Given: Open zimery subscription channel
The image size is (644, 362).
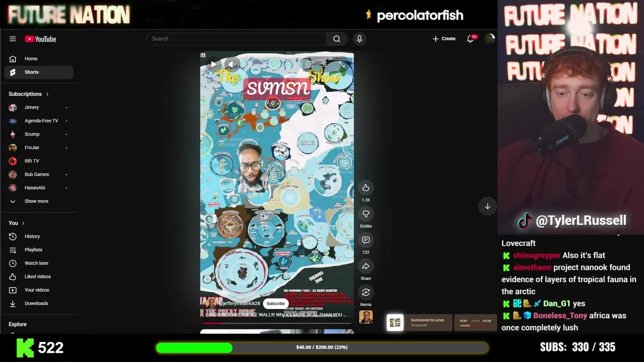Looking at the screenshot, I should (39, 107).
